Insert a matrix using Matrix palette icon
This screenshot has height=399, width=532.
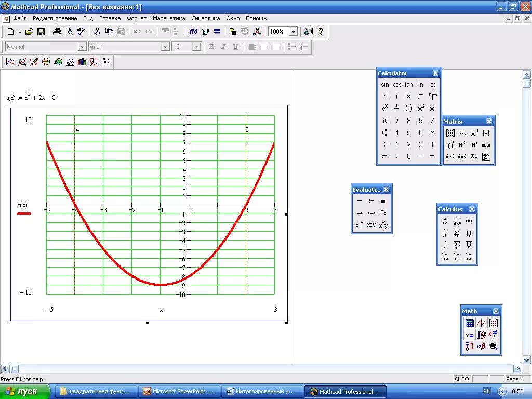click(x=450, y=133)
